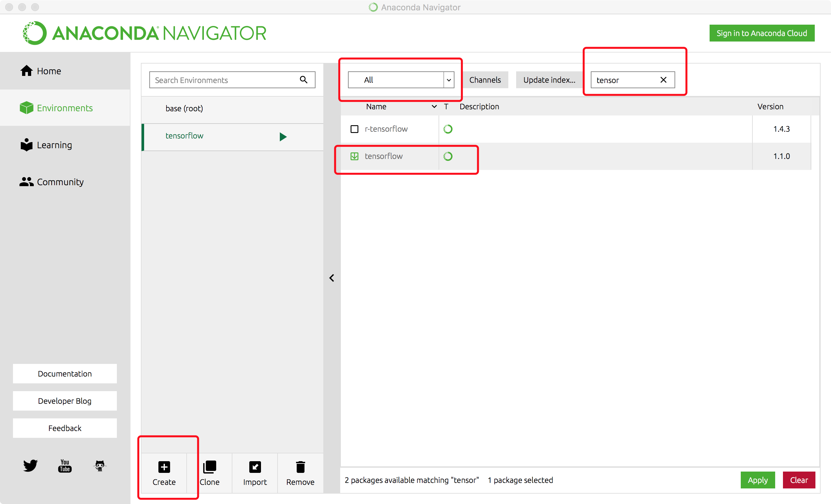Click the Learning book icon

coord(26,145)
